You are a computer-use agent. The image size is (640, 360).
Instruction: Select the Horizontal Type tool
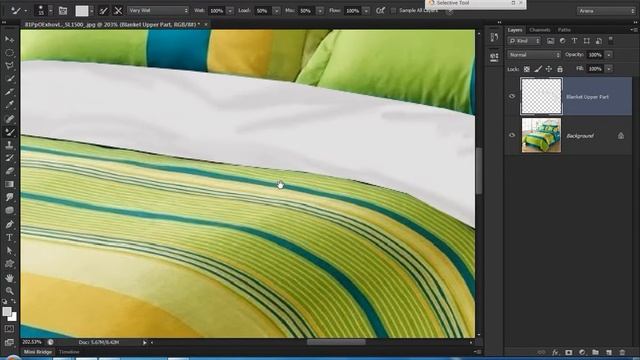[9, 238]
